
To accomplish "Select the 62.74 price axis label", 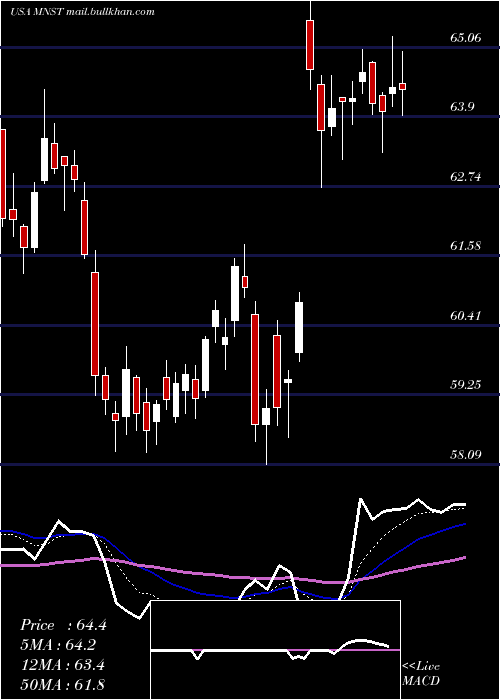I will [x=466, y=177].
